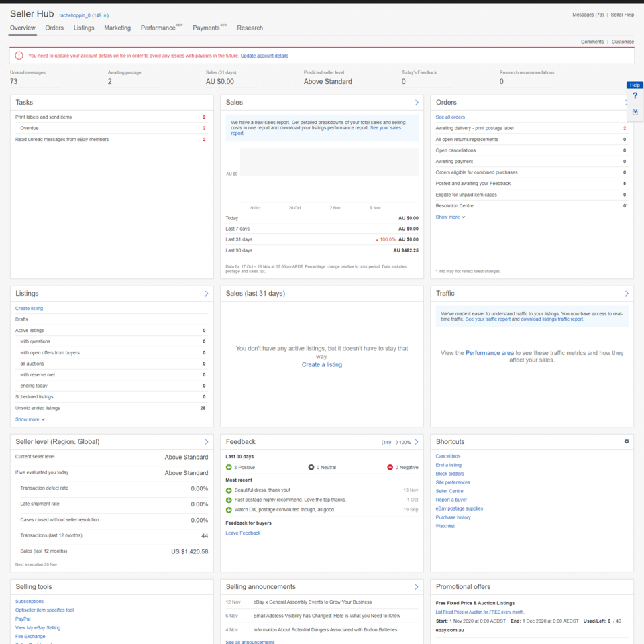Click the blue Help tab button
The width and height of the screenshot is (644, 644).
pyautogui.click(x=635, y=85)
